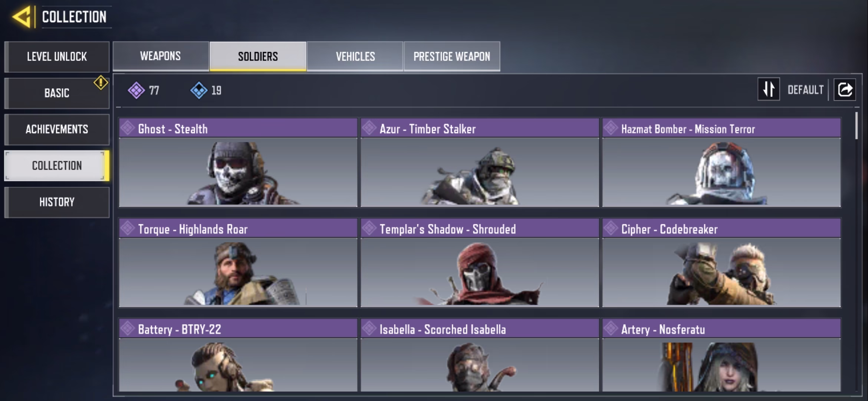Screen dimensions: 868x401
Task: Select Ghost - Stealth soldier card
Action: 238,163
